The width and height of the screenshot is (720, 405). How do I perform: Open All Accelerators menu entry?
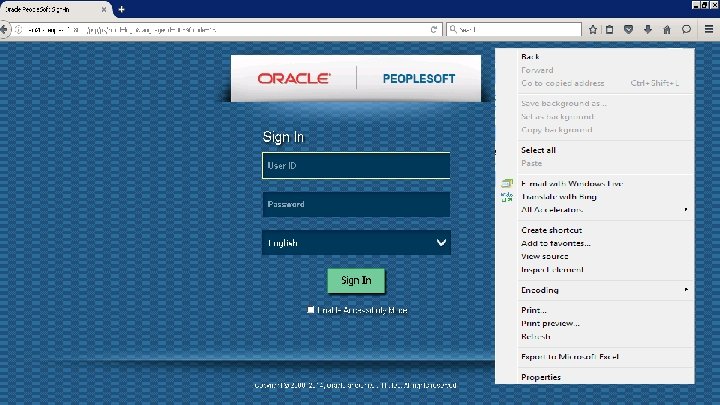pos(552,210)
